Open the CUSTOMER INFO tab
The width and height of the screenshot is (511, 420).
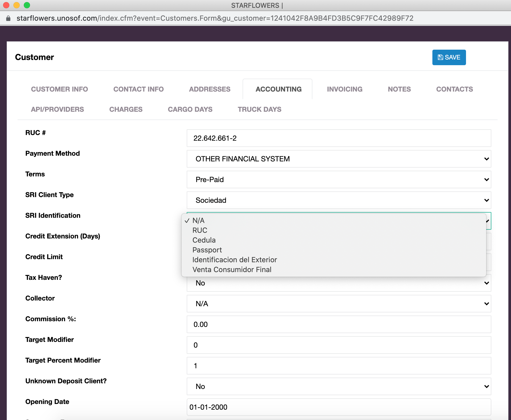pos(59,89)
